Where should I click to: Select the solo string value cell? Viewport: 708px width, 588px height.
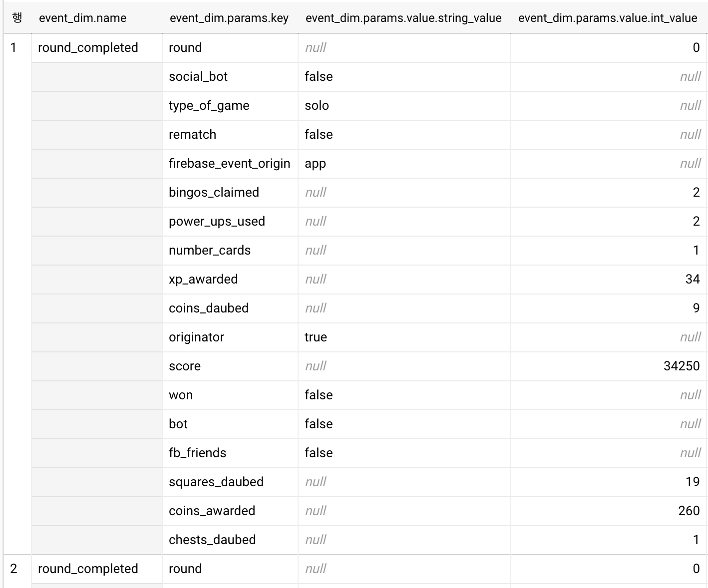tap(404, 106)
